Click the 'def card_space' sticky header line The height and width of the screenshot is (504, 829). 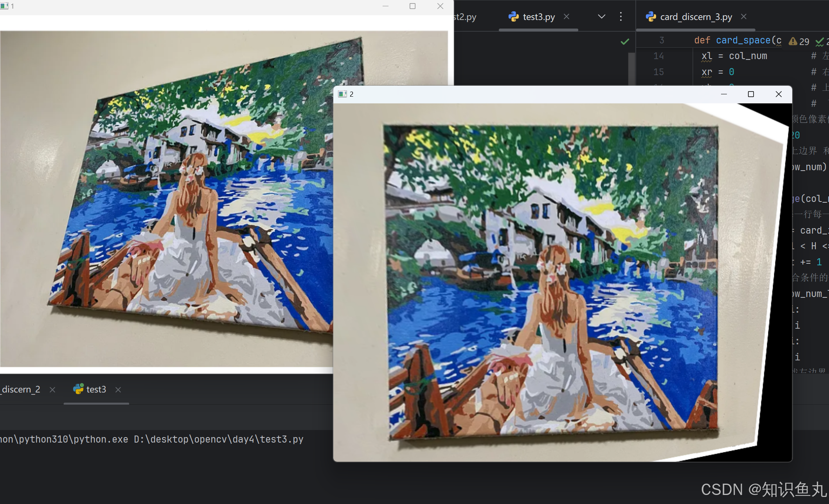coord(737,40)
